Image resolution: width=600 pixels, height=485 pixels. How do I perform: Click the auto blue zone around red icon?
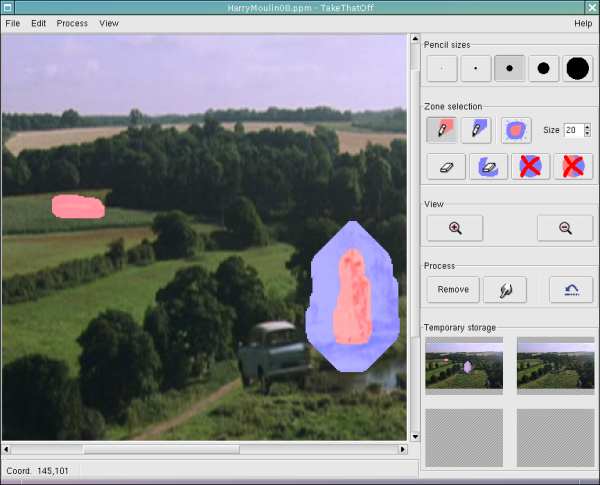coord(516,130)
